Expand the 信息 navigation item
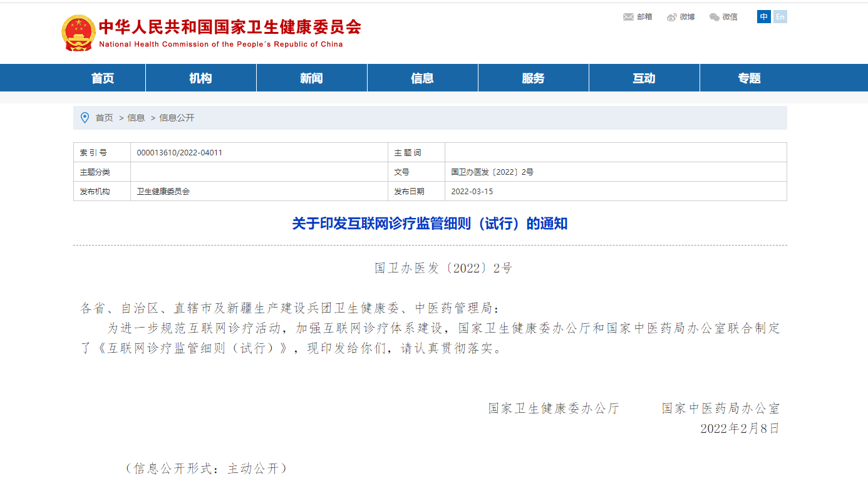The image size is (868, 483). [422, 78]
